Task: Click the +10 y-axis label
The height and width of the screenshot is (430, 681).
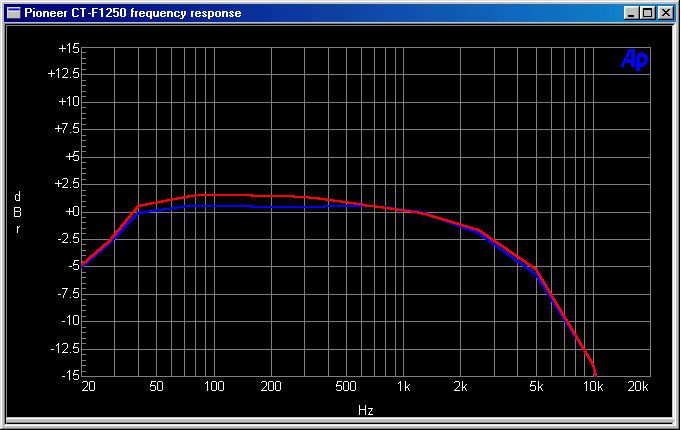Action: 69,101
